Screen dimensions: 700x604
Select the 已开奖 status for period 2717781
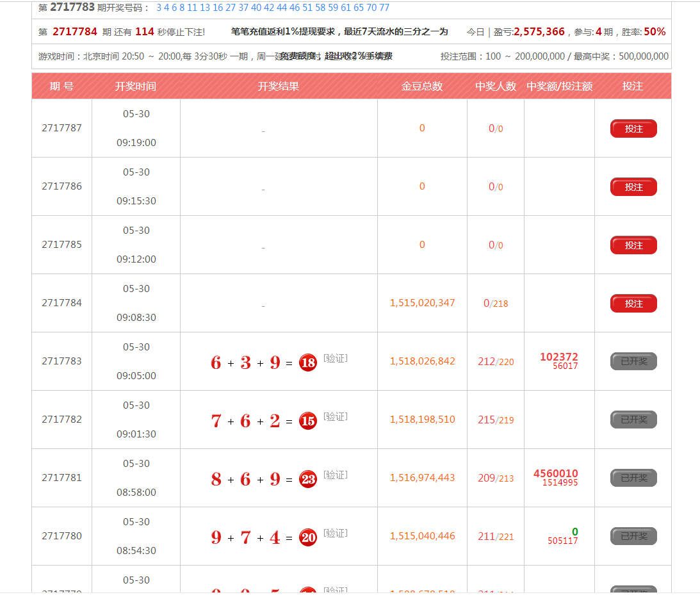coord(633,478)
